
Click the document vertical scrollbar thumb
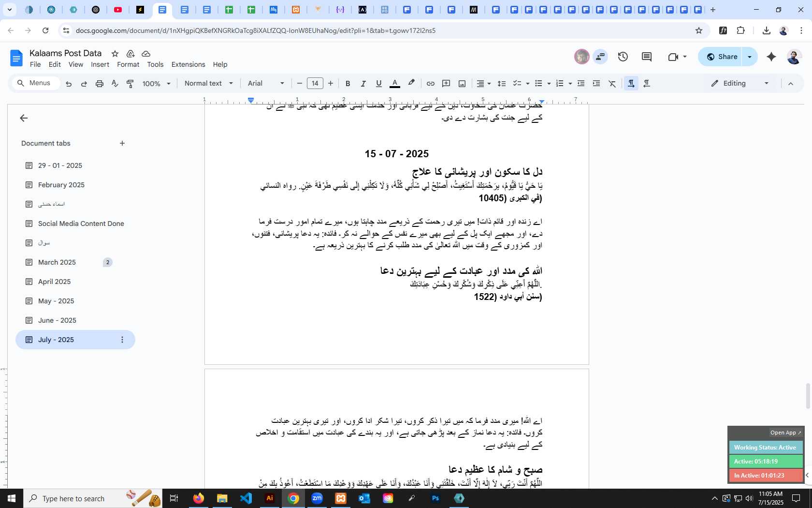coord(807,396)
